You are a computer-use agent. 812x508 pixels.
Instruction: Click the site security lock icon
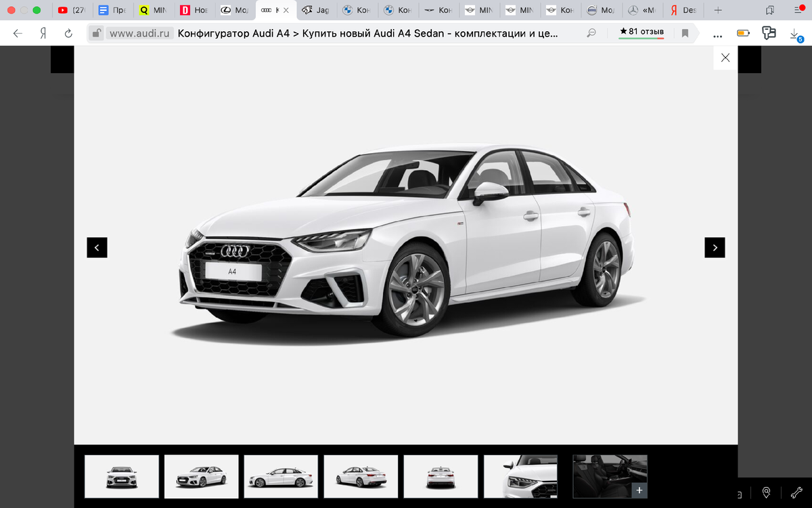point(97,33)
